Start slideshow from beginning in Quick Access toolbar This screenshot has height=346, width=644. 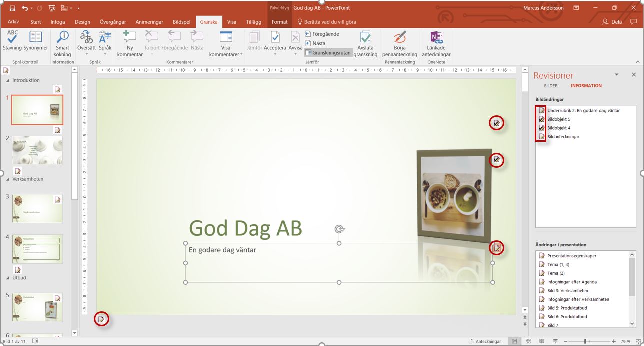point(52,8)
